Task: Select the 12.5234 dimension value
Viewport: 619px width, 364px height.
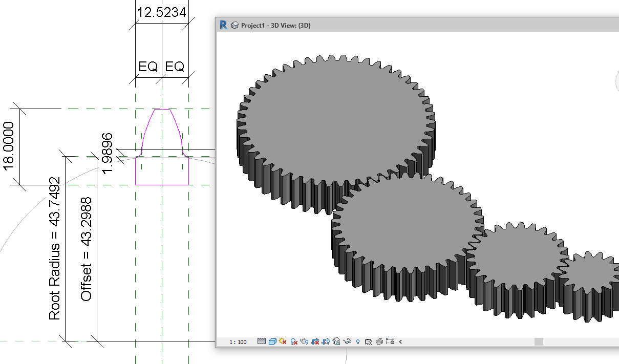Action: click(x=162, y=12)
